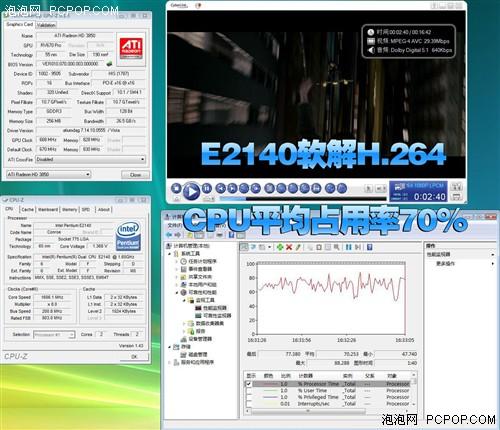Select Graphics Card tab in GPU-Z

[x=20, y=24]
